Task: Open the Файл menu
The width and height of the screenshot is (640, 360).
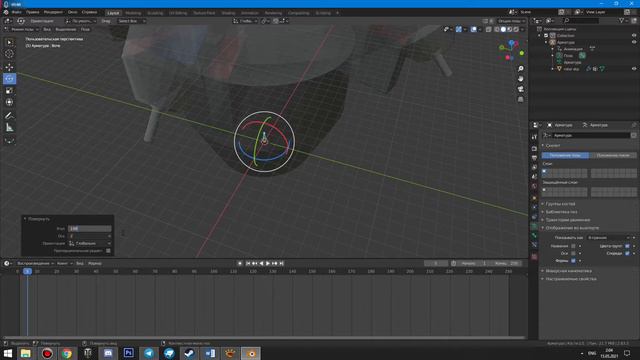Action: [16, 12]
